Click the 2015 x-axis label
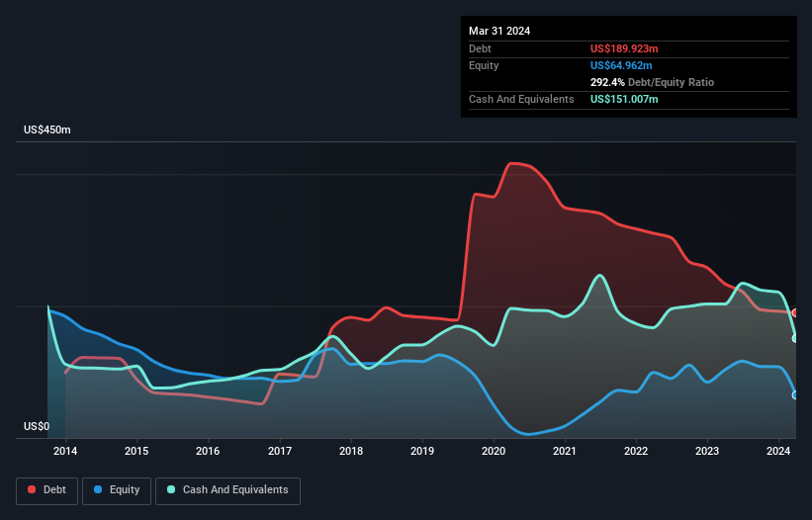The height and width of the screenshot is (520, 812). coord(136,451)
